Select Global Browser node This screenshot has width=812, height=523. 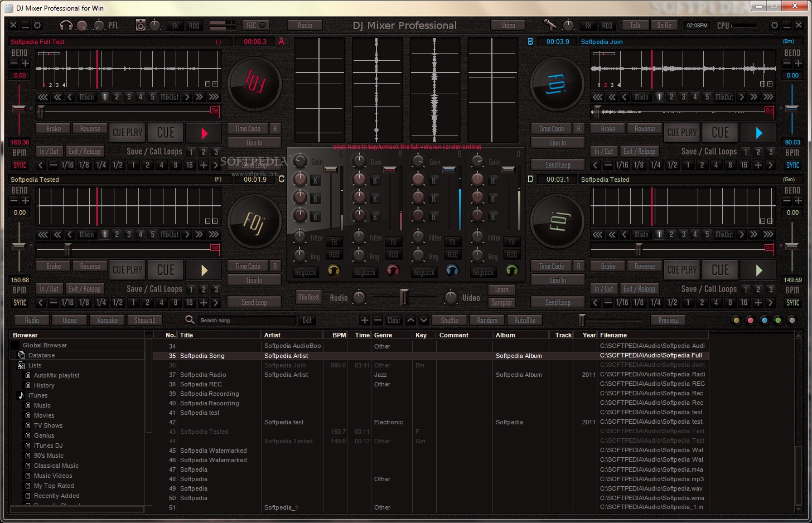point(45,345)
